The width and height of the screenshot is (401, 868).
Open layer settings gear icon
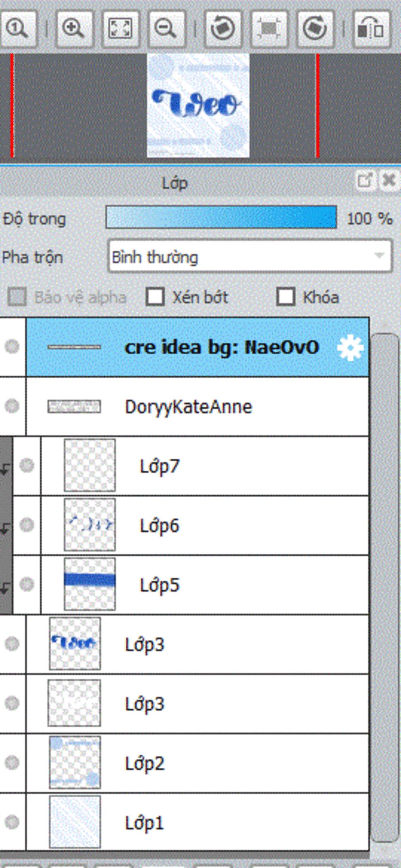[350, 348]
